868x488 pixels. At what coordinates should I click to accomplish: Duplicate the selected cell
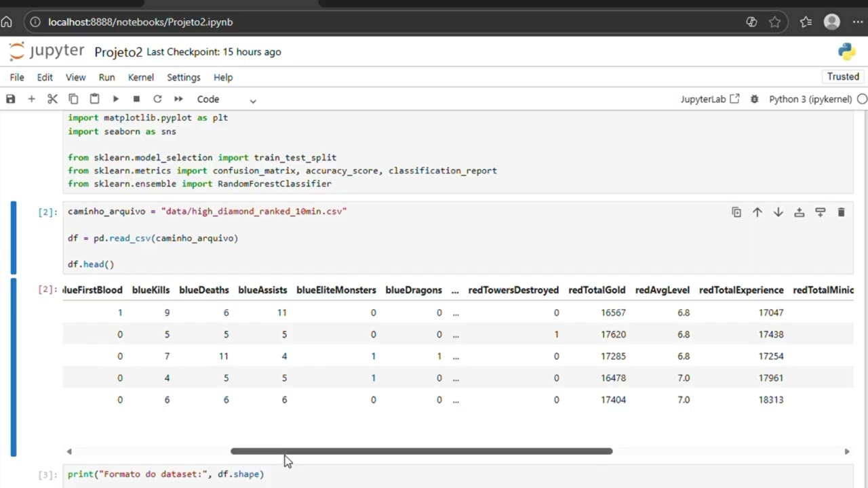[x=736, y=212]
